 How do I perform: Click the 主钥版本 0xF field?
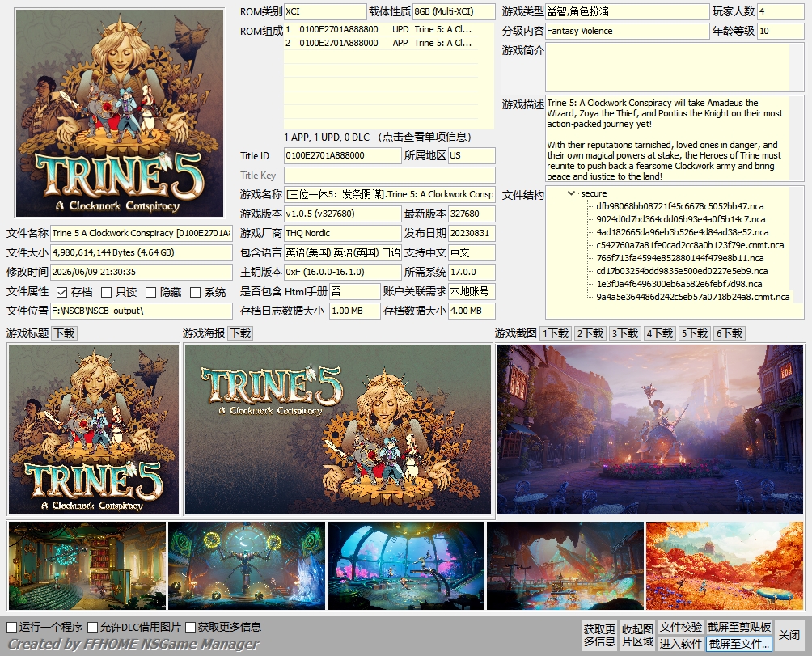pos(342,272)
